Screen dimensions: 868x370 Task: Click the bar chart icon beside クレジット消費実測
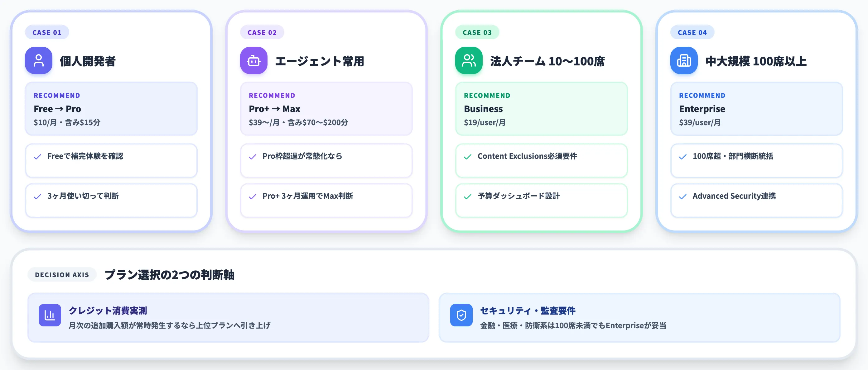(x=50, y=315)
